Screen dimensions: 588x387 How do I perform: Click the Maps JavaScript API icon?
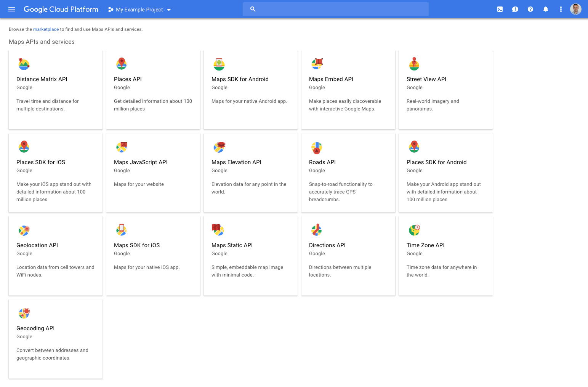122,147
